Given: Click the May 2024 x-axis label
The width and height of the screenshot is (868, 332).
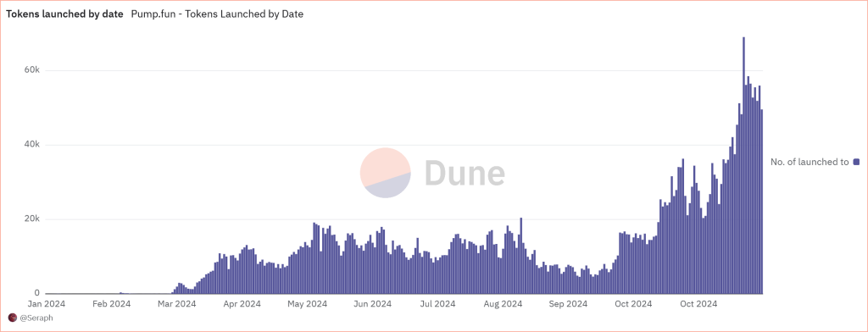Looking at the screenshot, I should pos(307,304).
